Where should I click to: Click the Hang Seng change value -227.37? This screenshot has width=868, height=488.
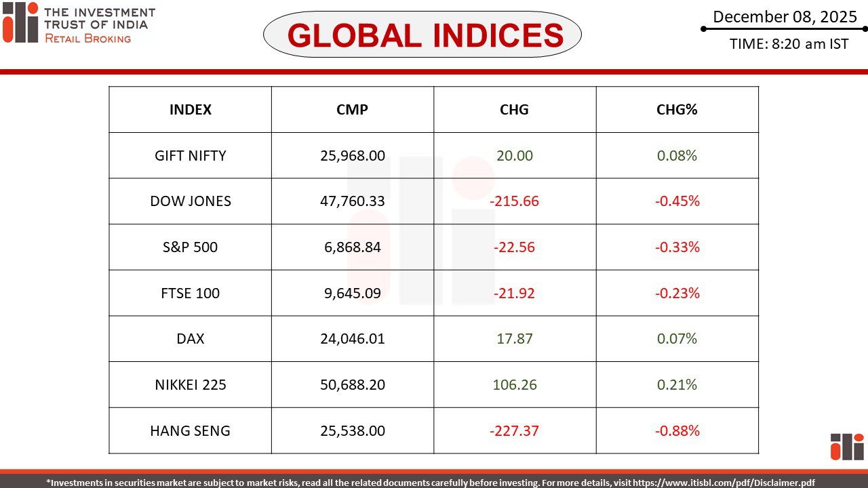click(514, 430)
